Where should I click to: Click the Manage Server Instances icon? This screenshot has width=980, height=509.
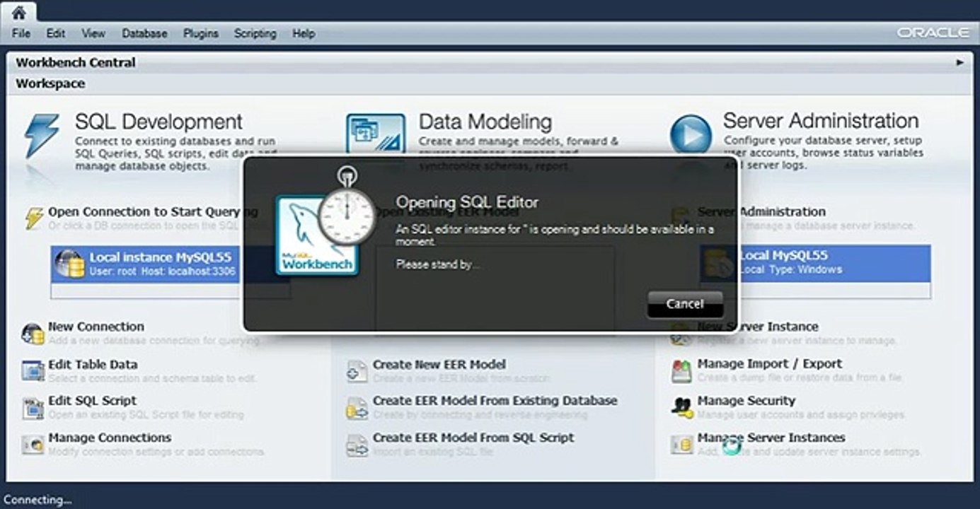(x=681, y=444)
